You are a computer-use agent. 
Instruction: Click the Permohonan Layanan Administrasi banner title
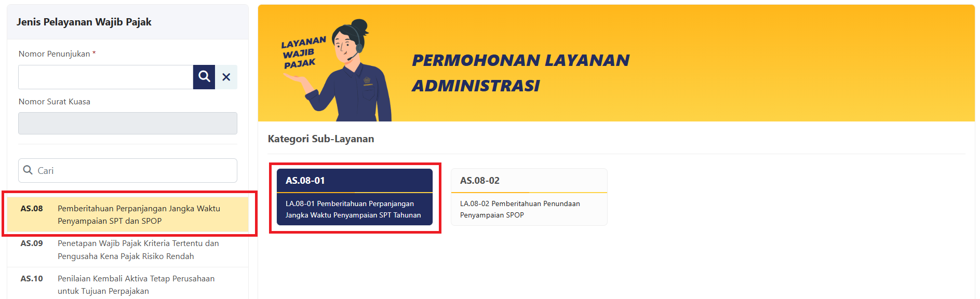point(520,73)
